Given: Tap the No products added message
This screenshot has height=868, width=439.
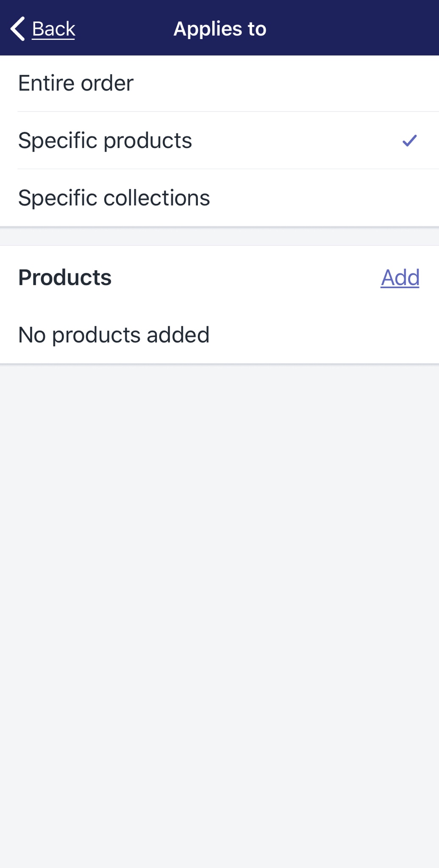Looking at the screenshot, I should 114,335.
